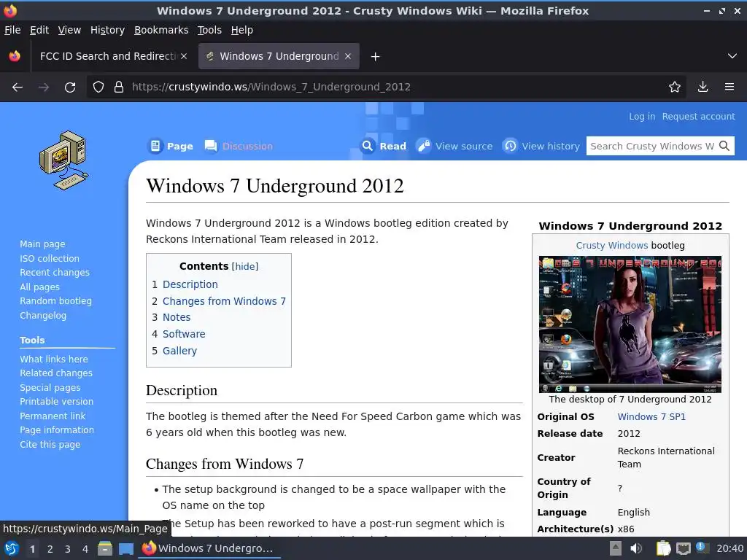
Task: Open the Tools menu
Action: (209, 30)
